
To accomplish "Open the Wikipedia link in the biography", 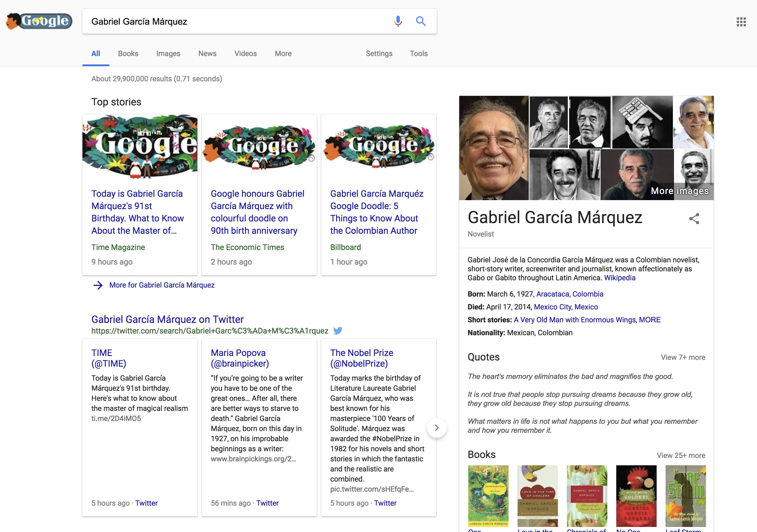I will pyautogui.click(x=620, y=278).
